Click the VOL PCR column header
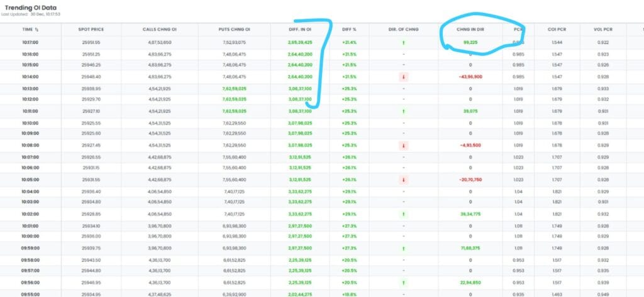 [603, 30]
